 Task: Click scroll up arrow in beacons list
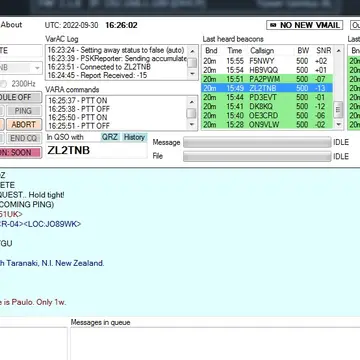point(338,51)
